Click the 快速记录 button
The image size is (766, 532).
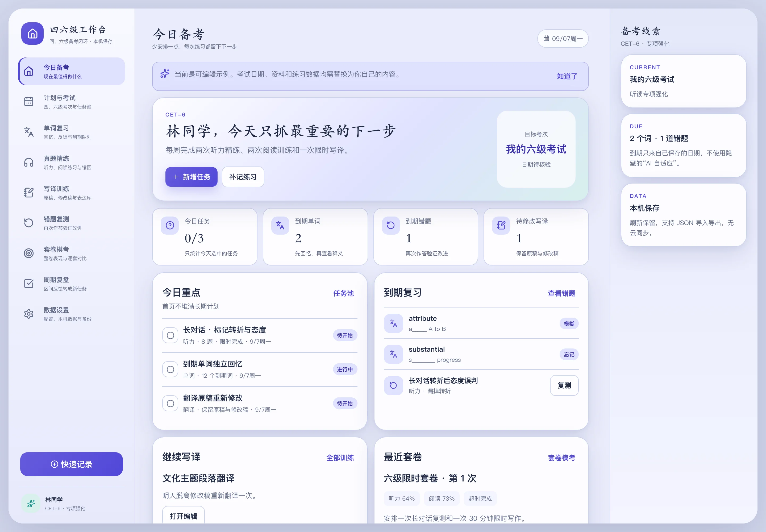72,464
